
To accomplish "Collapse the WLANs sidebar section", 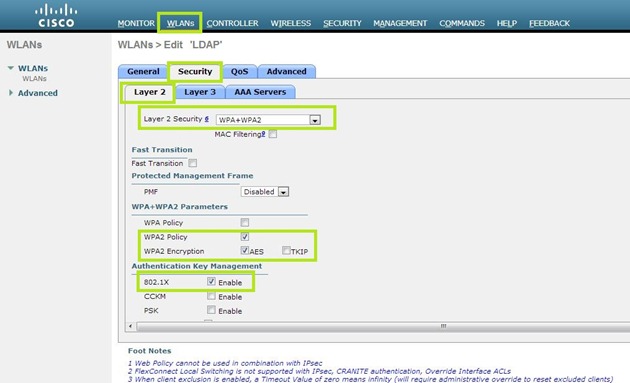I will [11, 68].
